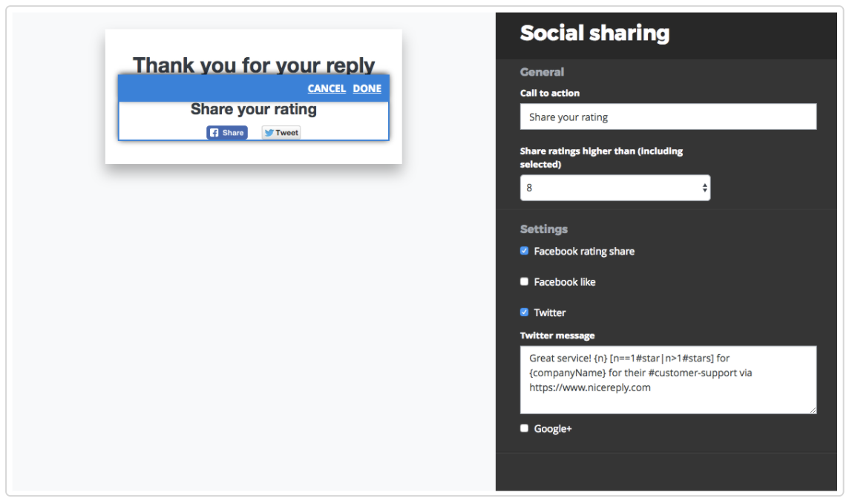Click the Settings section header
The height and width of the screenshot is (504, 849).
point(544,229)
